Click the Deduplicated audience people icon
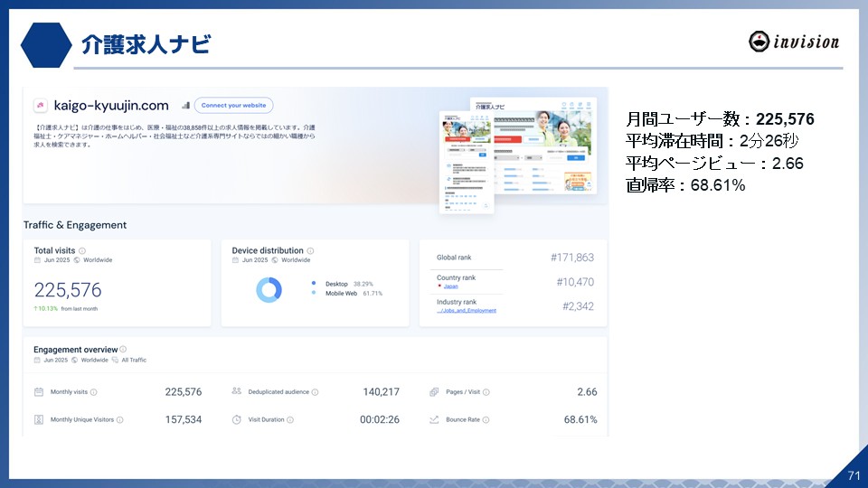868x488 pixels. point(236,391)
